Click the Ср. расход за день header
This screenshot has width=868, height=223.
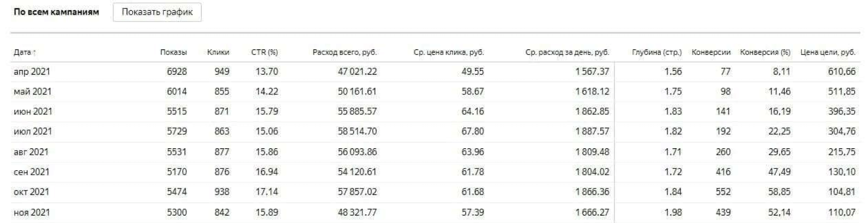coord(567,52)
